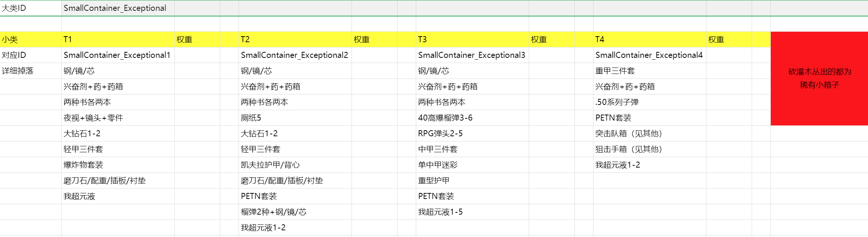Select the yellow T4 header cell

coord(650,40)
